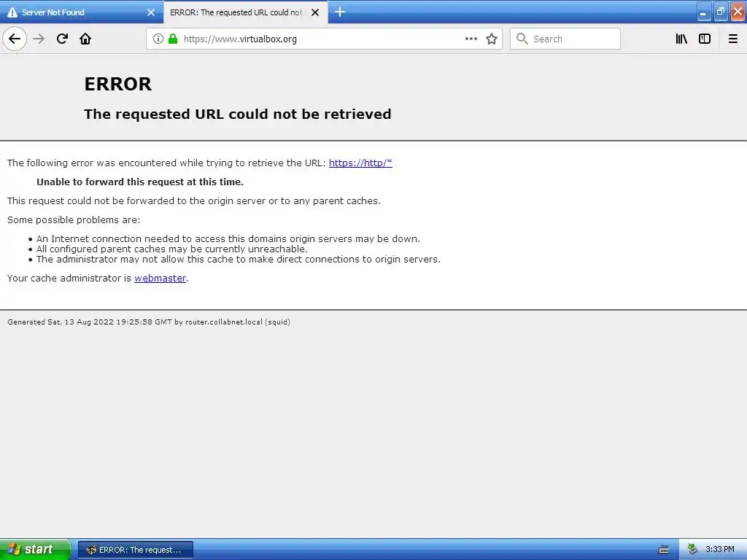This screenshot has height=560, width=747.
Task: Follow the https://http/* link
Action: [x=360, y=163]
